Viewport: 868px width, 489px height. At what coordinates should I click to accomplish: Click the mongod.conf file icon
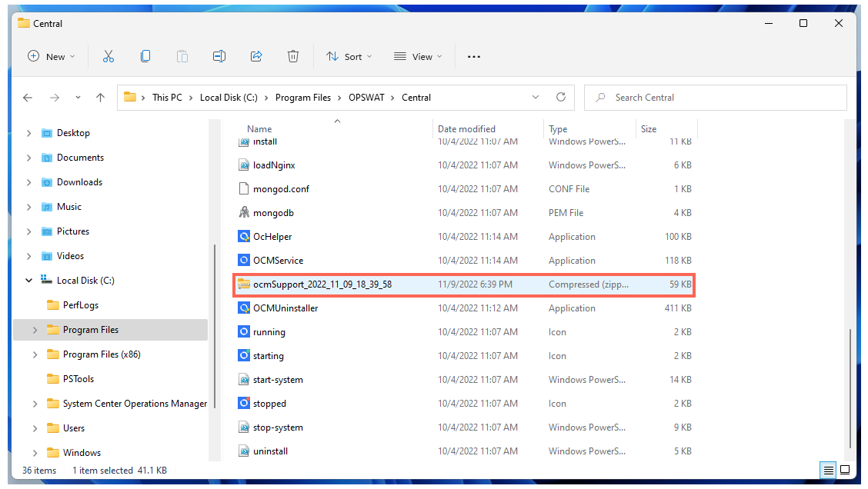(x=244, y=188)
